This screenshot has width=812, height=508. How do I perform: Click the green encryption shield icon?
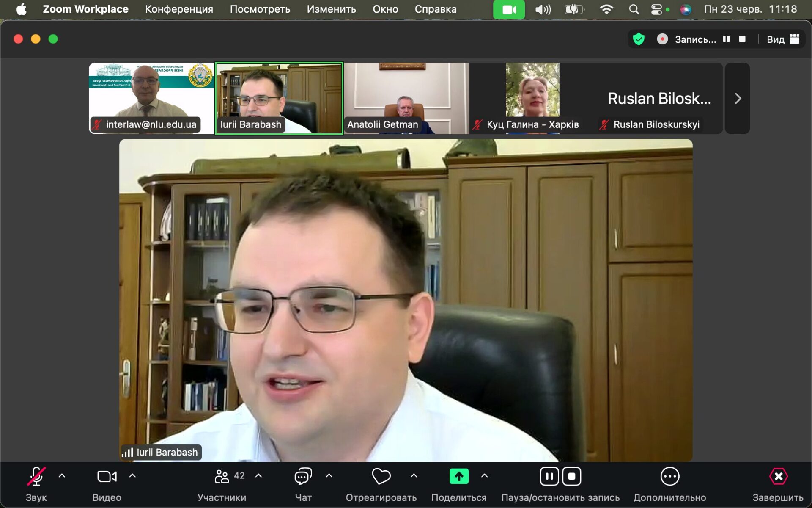[x=638, y=39]
